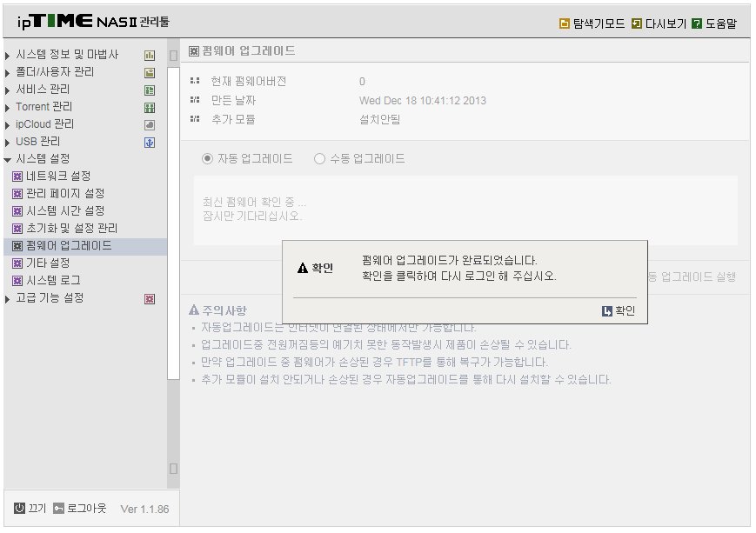
Task: Click the power 끄기 icon
Action: click(19, 508)
